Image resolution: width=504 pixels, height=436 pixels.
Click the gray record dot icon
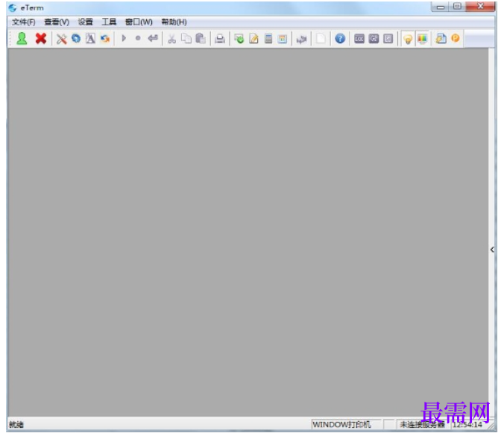tap(138, 39)
